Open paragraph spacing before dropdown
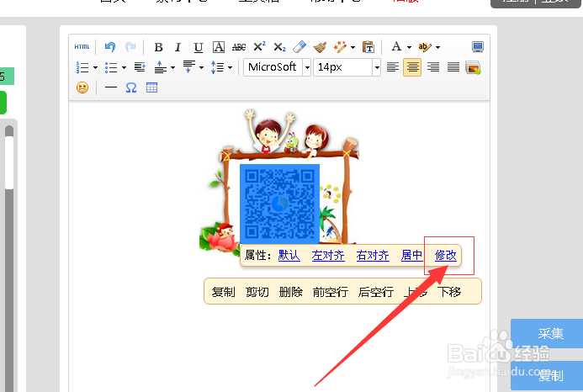583x392 pixels. click(x=172, y=67)
